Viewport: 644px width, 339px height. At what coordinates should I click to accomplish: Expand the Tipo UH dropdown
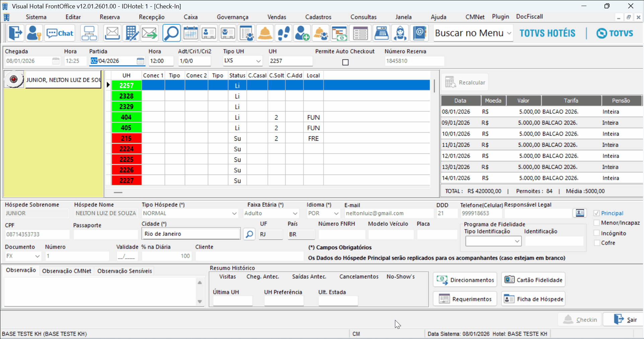point(258,61)
